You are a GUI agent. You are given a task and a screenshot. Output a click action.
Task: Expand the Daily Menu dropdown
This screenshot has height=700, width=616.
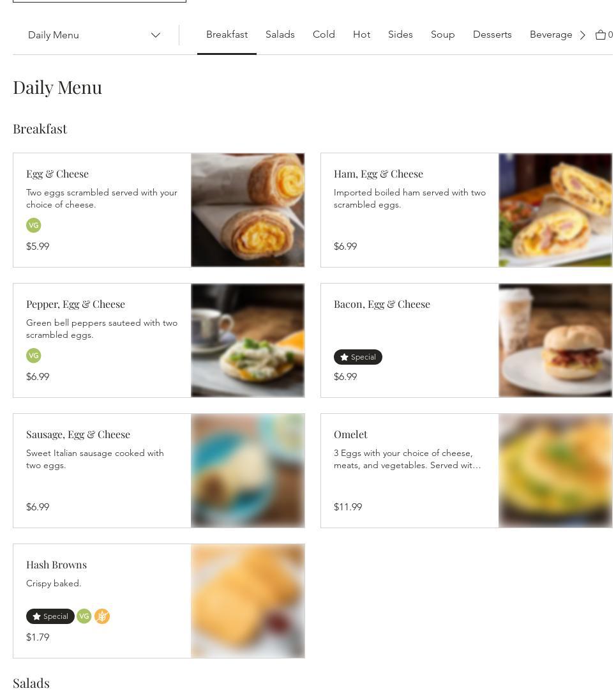pyautogui.click(x=94, y=35)
